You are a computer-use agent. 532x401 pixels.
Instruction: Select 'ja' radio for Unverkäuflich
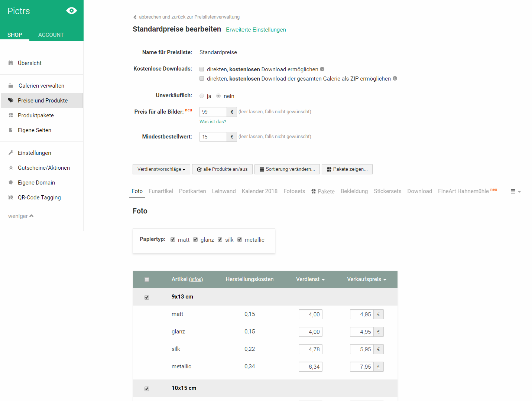click(202, 96)
